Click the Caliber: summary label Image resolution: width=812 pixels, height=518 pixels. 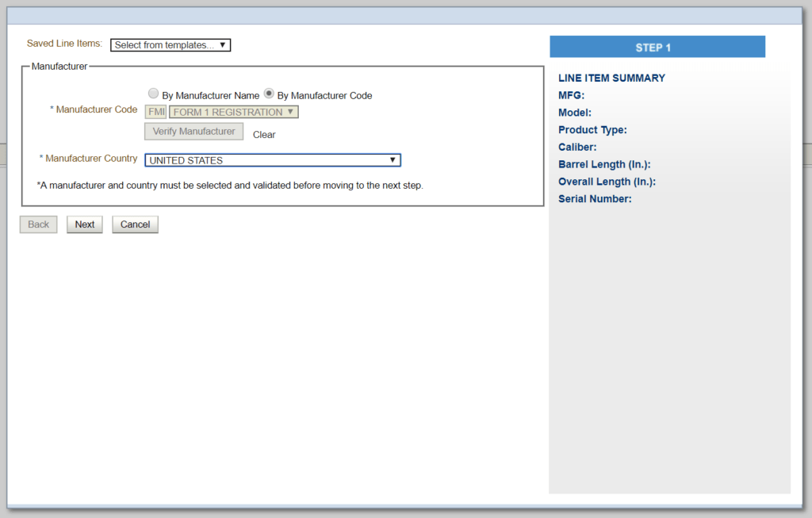(577, 147)
